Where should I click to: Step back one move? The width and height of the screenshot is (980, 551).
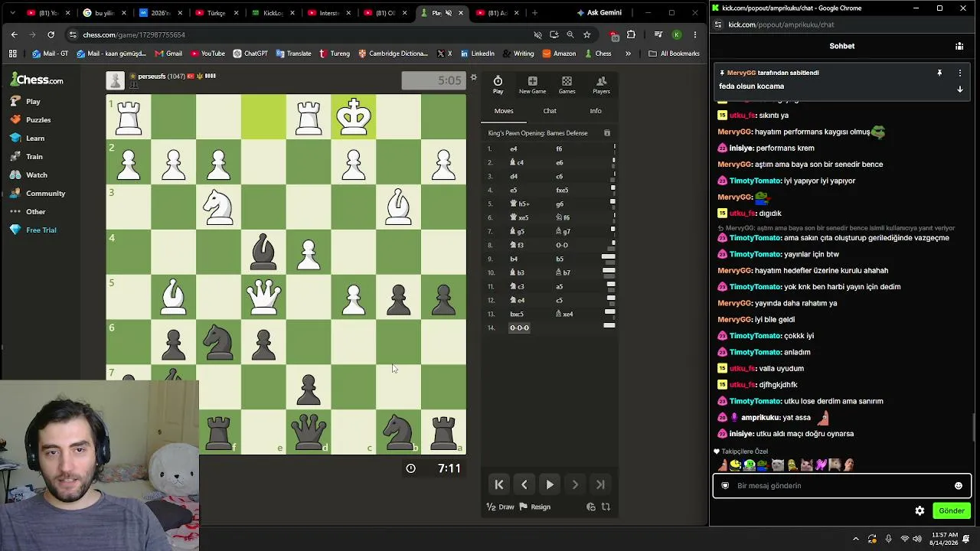pos(524,484)
